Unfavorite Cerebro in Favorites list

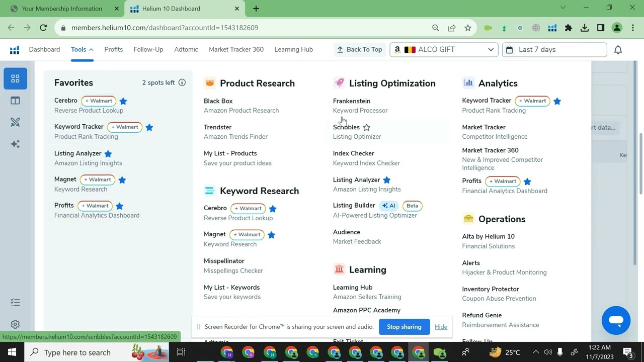click(123, 101)
